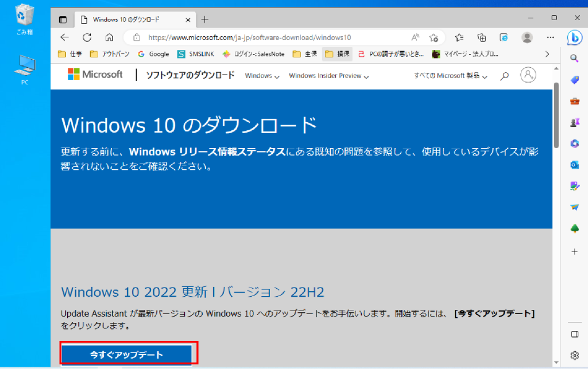Open the sidebar Microsoft 365 icon
Viewport: 588px width, 369px height.
click(x=574, y=143)
